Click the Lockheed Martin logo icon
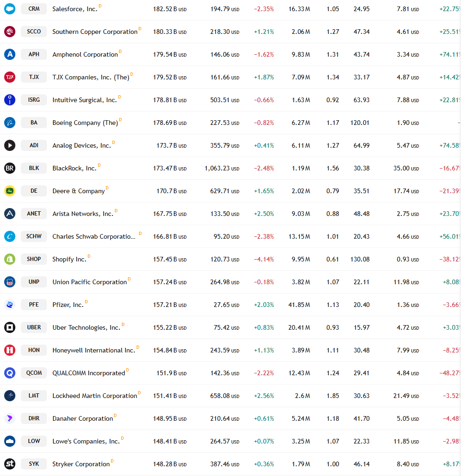 (x=10, y=396)
